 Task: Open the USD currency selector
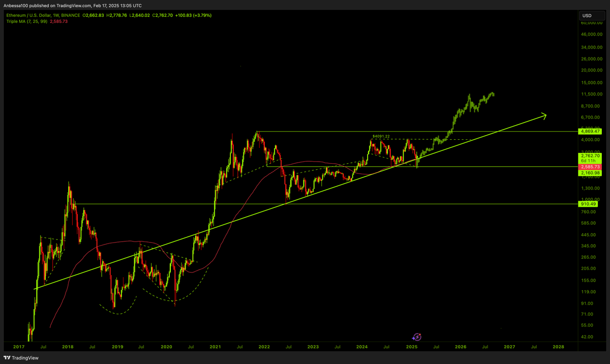592,16
